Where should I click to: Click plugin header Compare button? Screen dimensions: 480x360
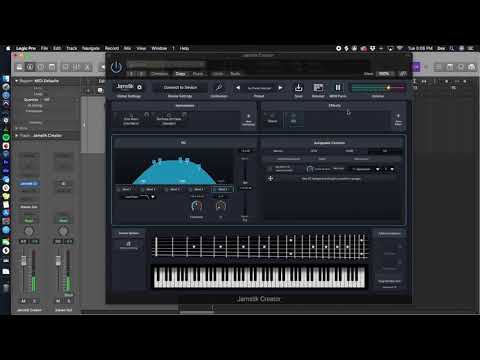(x=159, y=74)
